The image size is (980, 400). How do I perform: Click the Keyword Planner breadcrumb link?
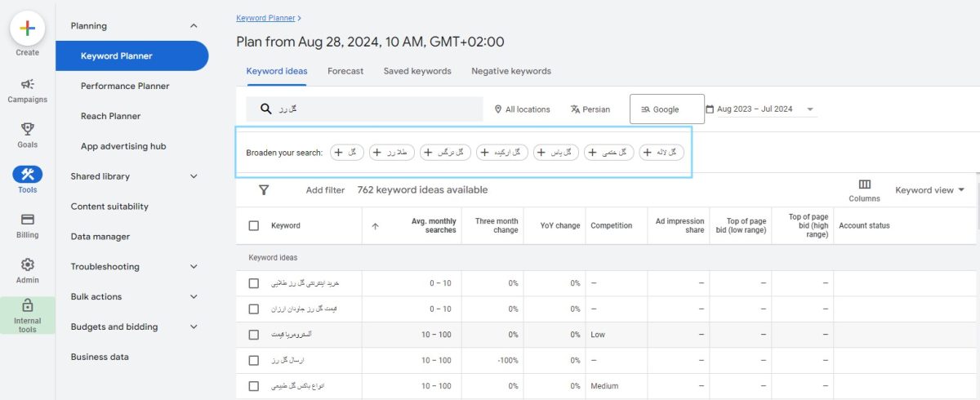click(x=265, y=17)
